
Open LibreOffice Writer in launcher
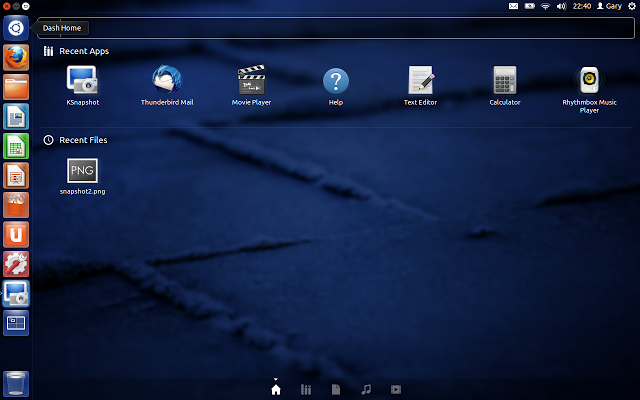pyautogui.click(x=16, y=116)
